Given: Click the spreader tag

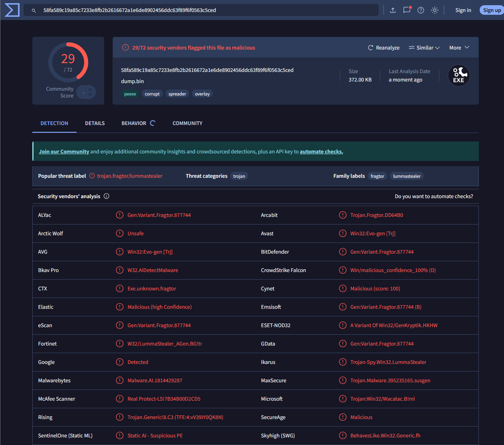Looking at the screenshot, I should 177,94.
